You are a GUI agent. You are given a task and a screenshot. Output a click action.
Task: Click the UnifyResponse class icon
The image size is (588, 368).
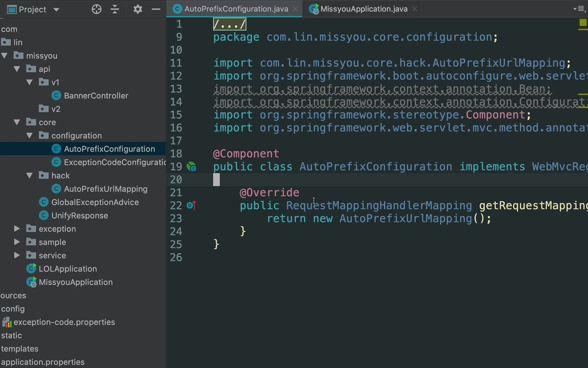43,216
